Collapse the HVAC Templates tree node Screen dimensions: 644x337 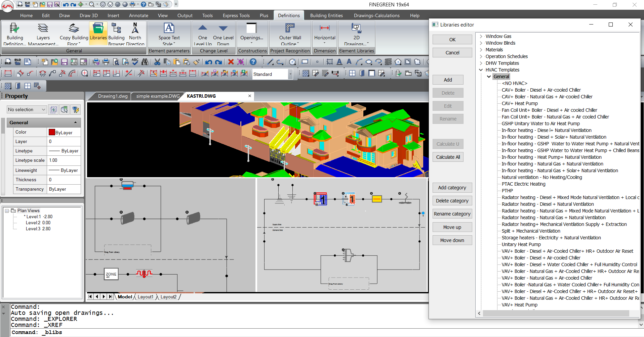click(x=481, y=70)
